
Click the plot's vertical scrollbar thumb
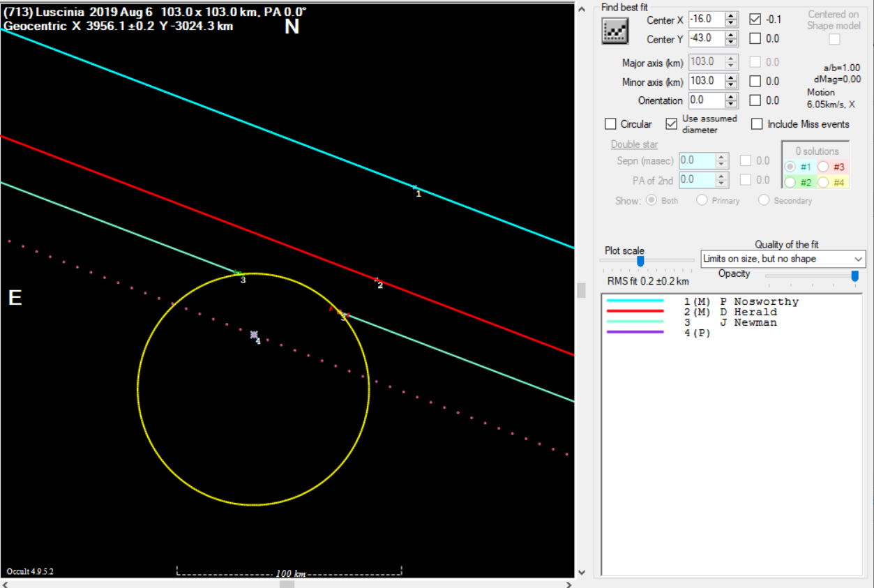tap(581, 289)
